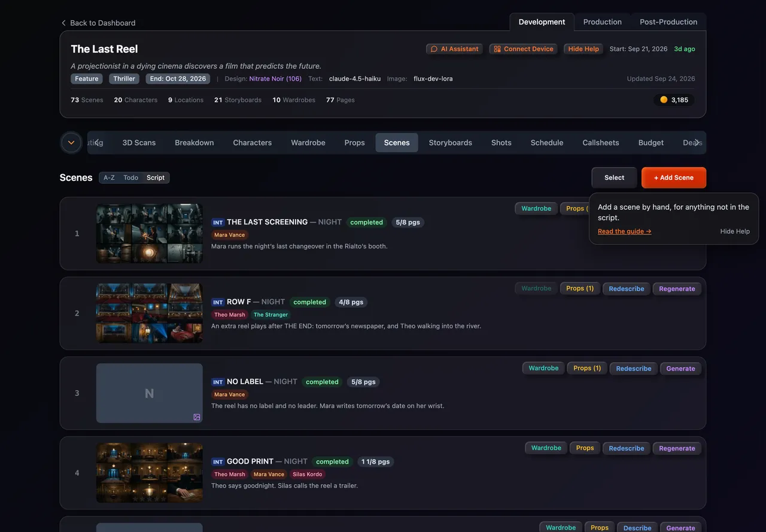Viewport: 766px width, 532px height.
Task: Open the ROW F scene thumbnail grid
Action: pos(150,313)
